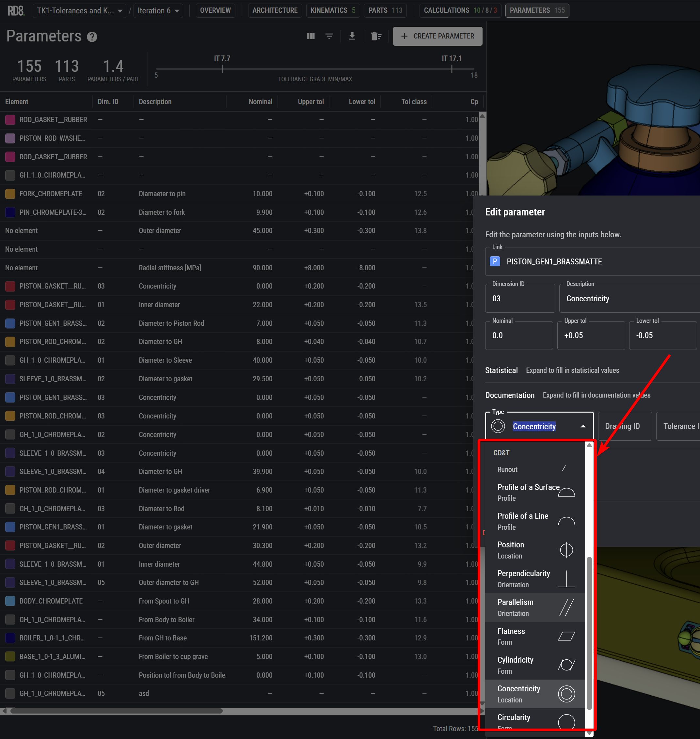The width and height of the screenshot is (700, 739).
Task: Click the columns view icon
Action: click(310, 36)
